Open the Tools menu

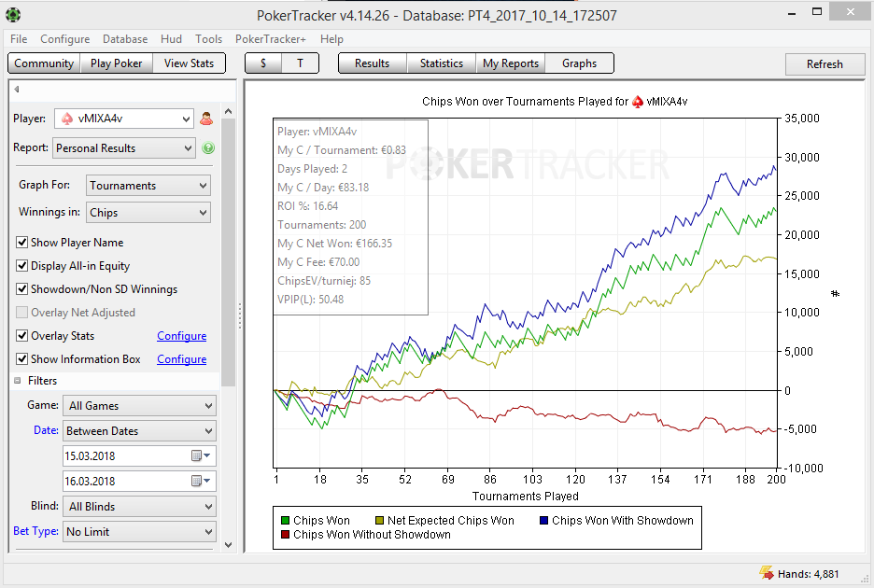pyautogui.click(x=208, y=39)
